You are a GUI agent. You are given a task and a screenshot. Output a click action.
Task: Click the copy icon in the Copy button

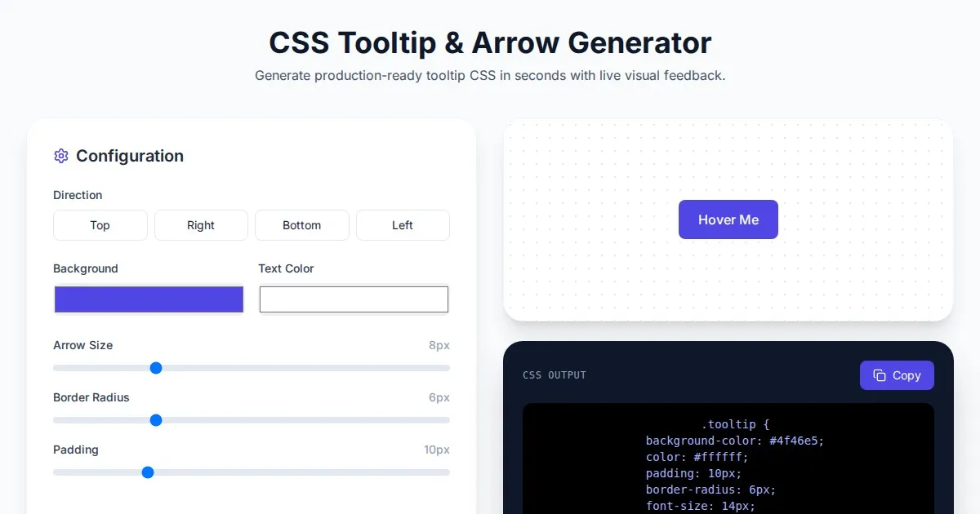(880, 375)
